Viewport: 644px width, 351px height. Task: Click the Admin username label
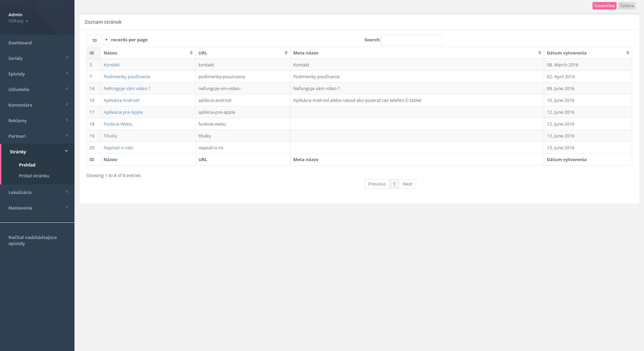pos(15,15)
